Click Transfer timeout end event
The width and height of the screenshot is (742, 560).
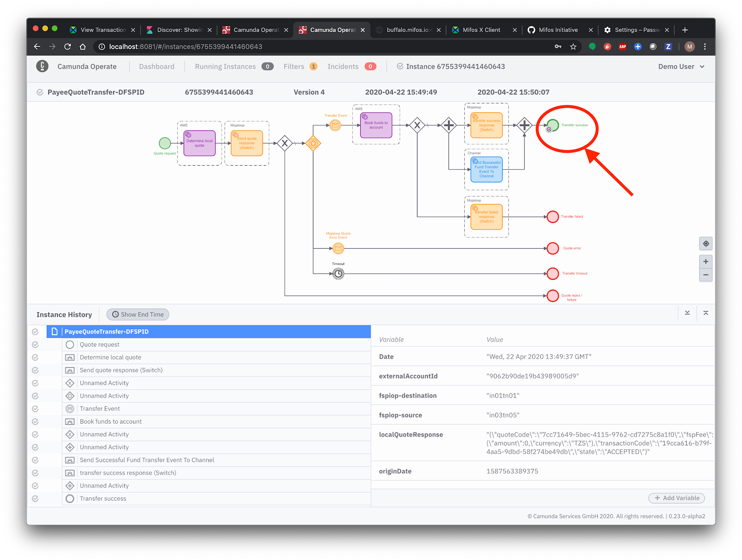click(553, 274)
